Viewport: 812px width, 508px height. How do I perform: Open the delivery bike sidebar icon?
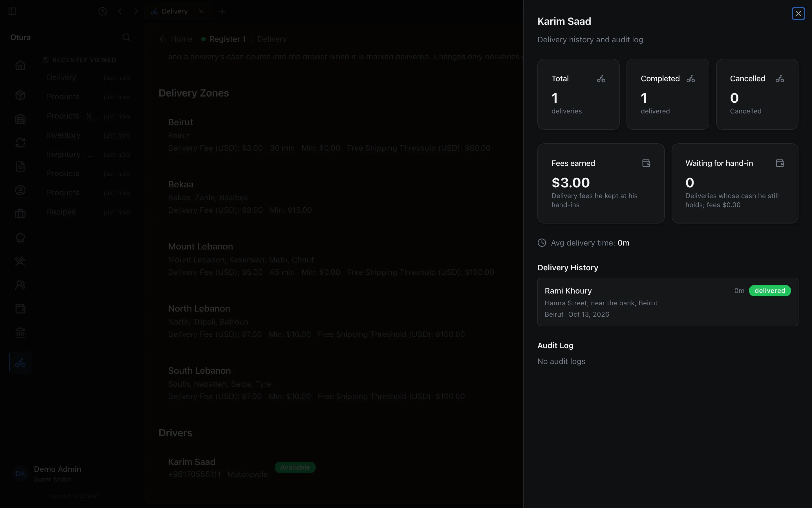click(20, 363)
